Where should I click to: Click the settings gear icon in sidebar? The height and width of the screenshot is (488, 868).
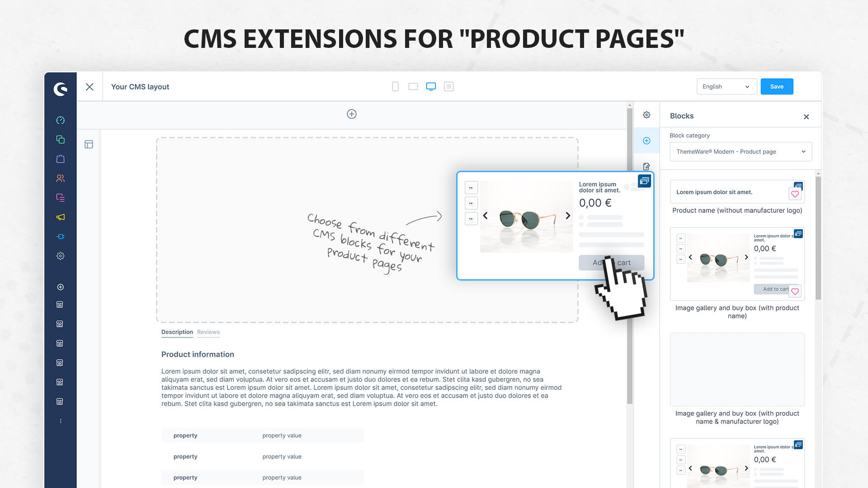coord(60,256)
